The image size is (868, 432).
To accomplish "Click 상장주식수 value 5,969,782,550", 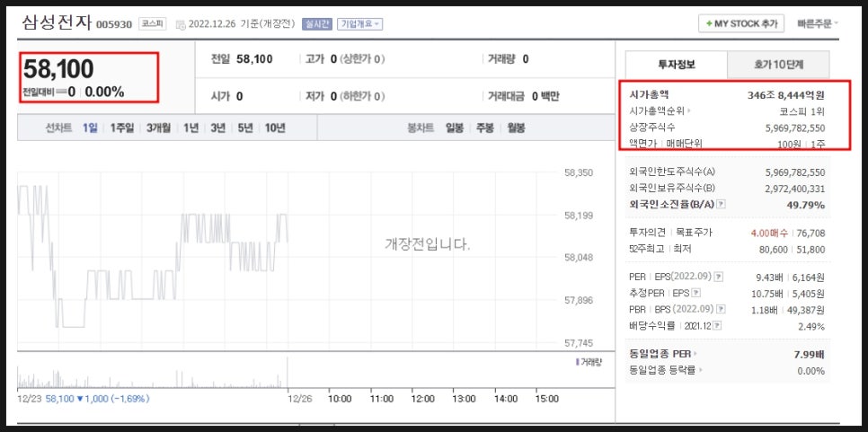I will coord(795,128).
